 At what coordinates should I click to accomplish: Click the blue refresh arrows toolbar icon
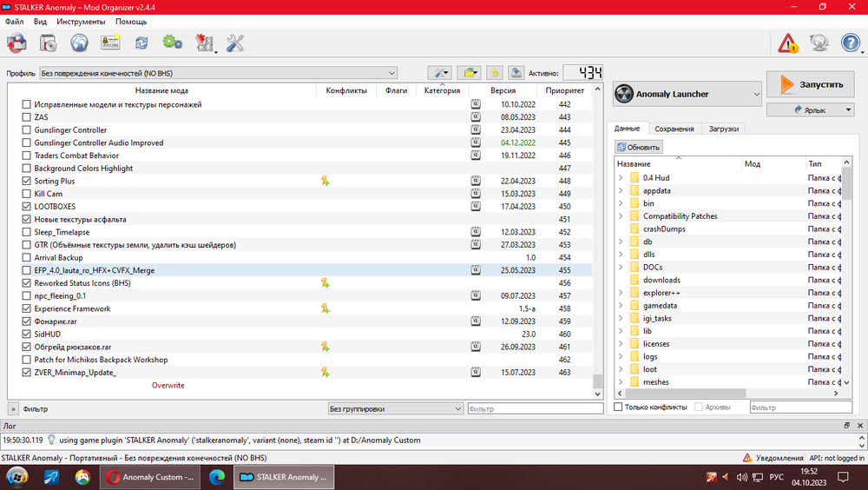pyautogui.click(x=141, y=43)
